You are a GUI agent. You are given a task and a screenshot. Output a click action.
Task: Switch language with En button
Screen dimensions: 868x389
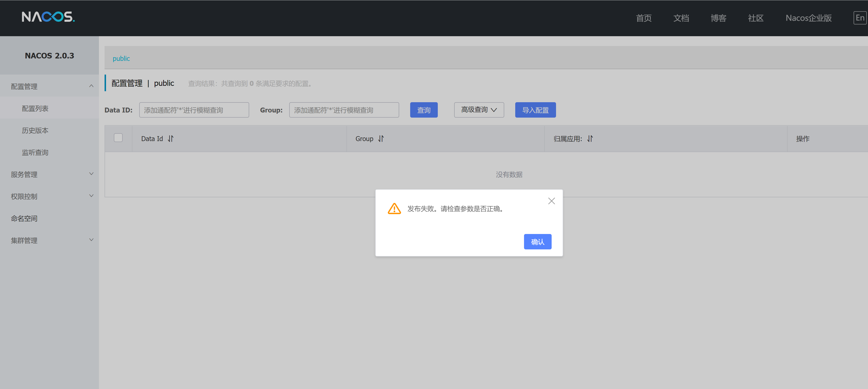tap(860, 18)
